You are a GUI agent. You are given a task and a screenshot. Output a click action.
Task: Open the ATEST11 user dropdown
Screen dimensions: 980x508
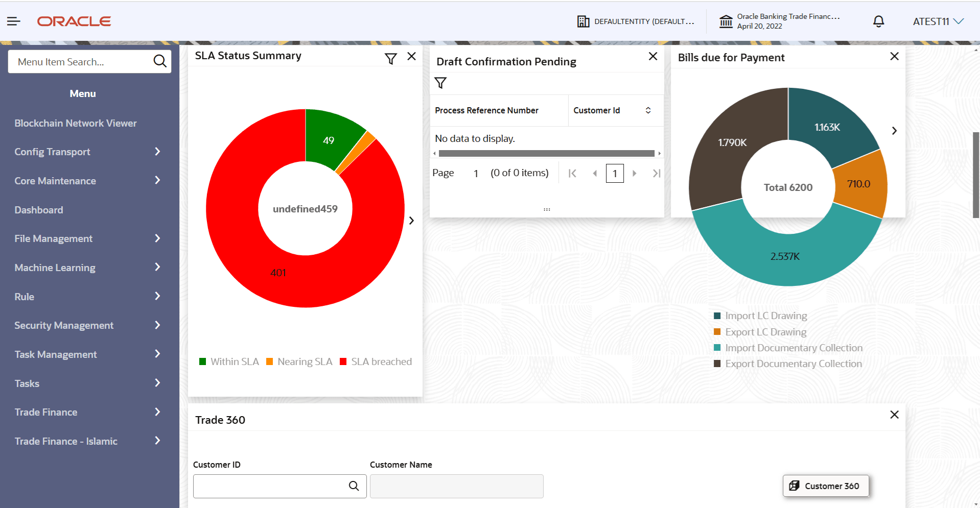938,21
